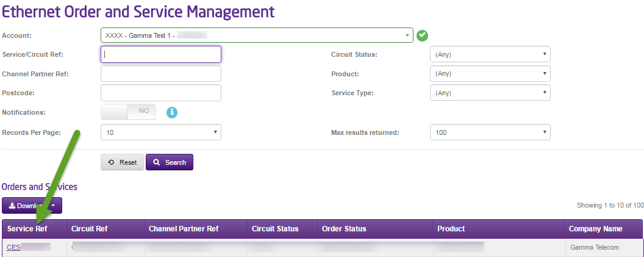Toggle the Notifications switch showing NO
Viewport: 644px width, 257px height.
coord(128,112)
